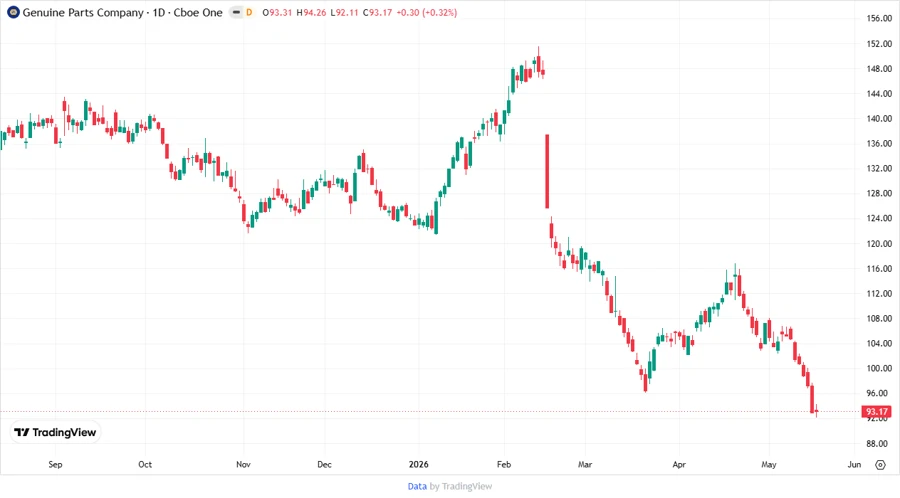The image size is (900, 498).
Task: Click the H94.26 high value
Action: pyautogui.click(x=311, y=12)
